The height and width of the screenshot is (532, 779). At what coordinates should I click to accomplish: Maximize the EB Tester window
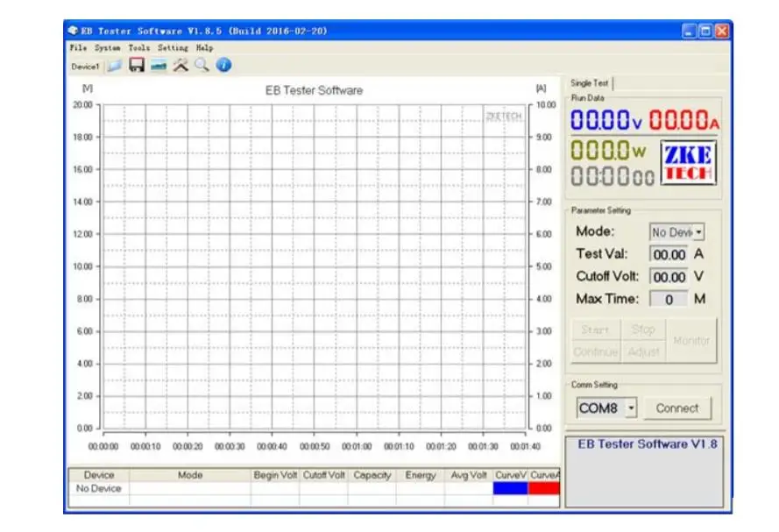(x=705, y=32)
